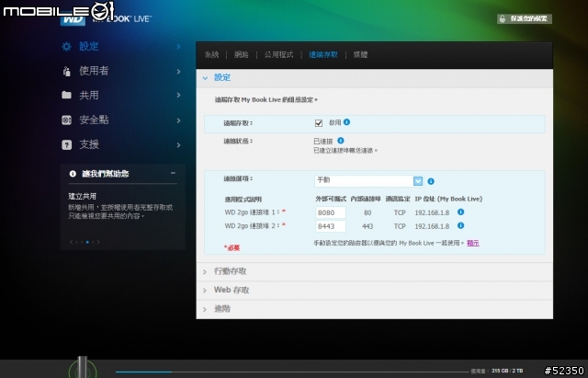Click the TCP value in port 2 row

pos(400,226)
